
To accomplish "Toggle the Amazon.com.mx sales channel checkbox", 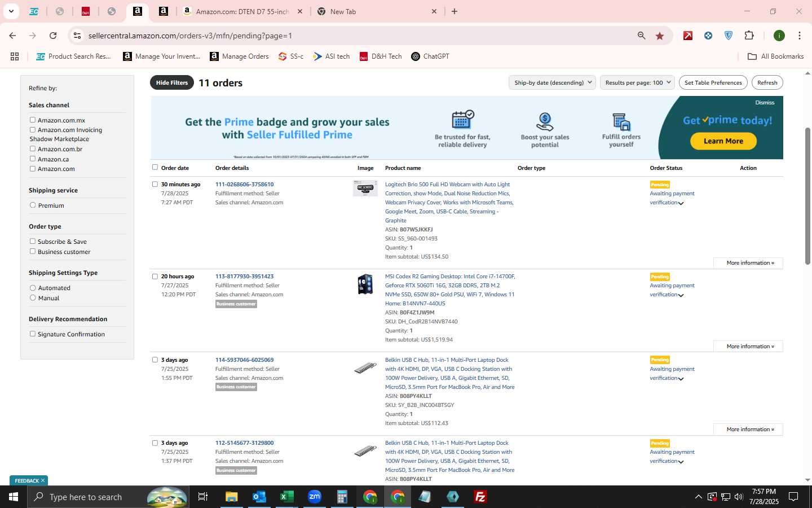I will [x=33, y=120].
